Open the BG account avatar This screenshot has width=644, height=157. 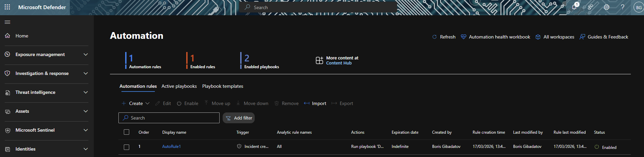tap(639, 7)
